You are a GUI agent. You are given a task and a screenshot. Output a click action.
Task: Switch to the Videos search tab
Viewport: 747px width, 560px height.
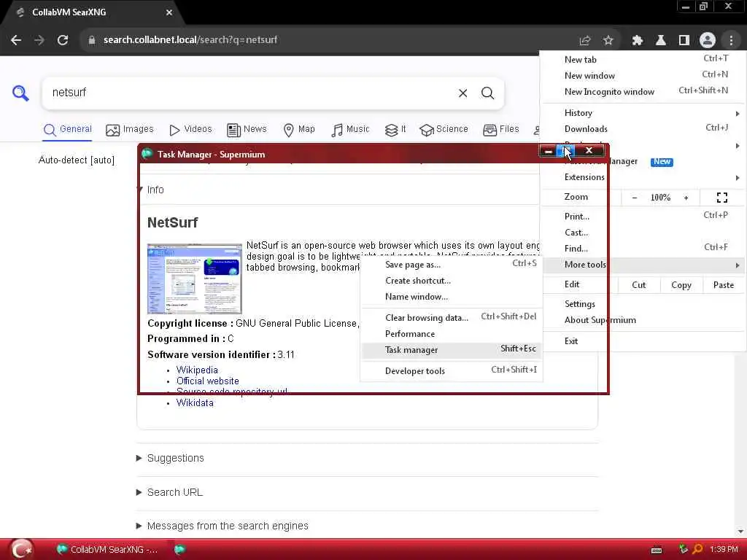click(190, 129)
